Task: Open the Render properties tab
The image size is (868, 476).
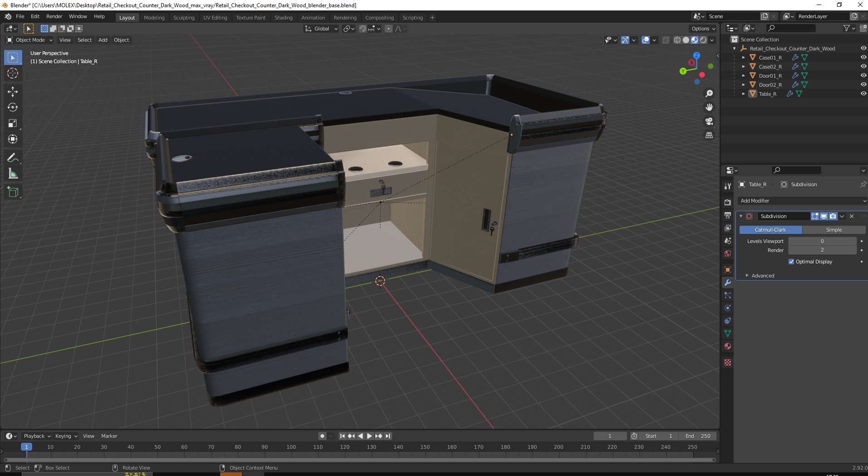Action: [728, 203]
